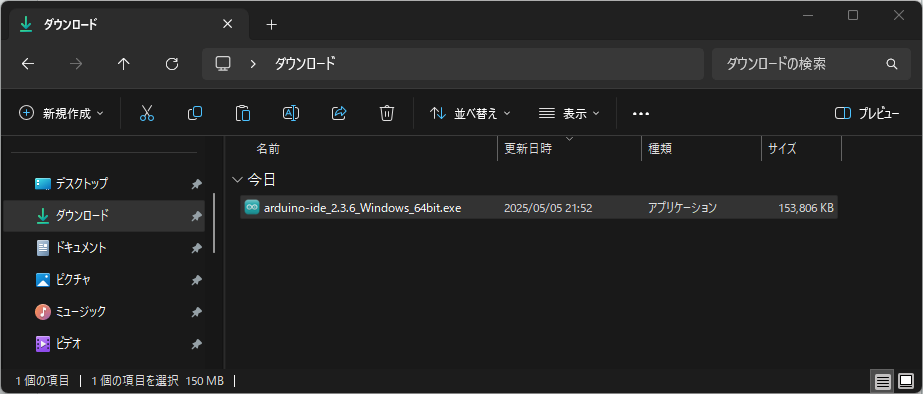Image resolution: width=923 pixels, height=394 pixels.
Task: Click the date 2025/05/05 21:52
Action: (x=548, y=207)
